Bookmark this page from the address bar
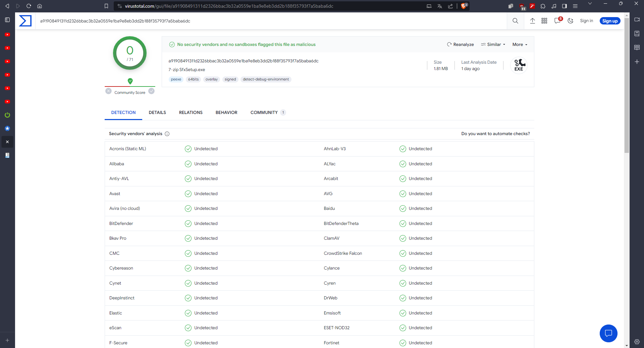Image resolution: width=644 pixels, height=348 pixels. tap(106, 6)
